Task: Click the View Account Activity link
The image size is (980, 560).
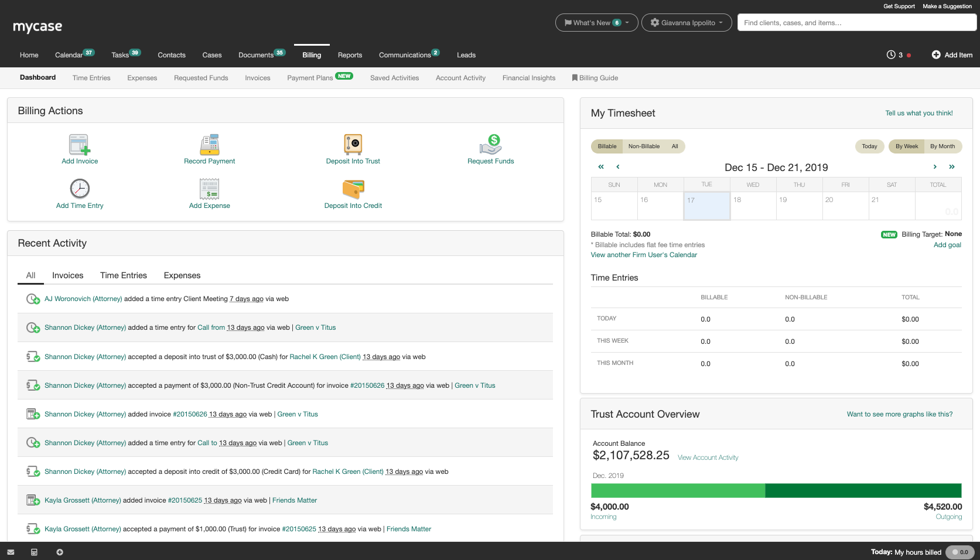Action: point(708,457)
